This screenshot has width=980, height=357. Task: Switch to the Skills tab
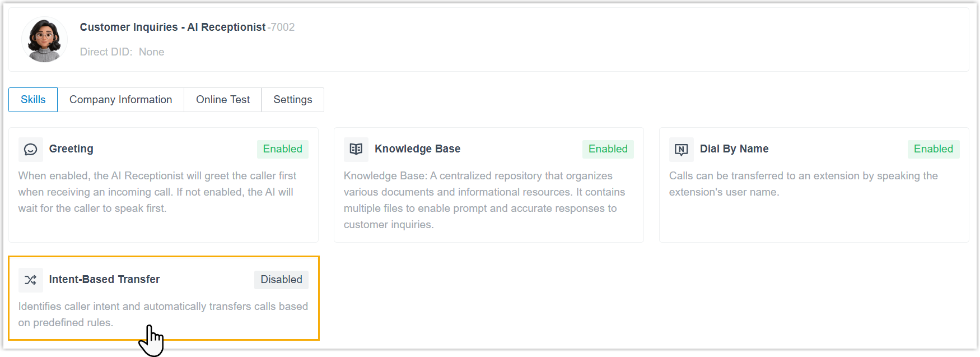(x=33, y=100)
